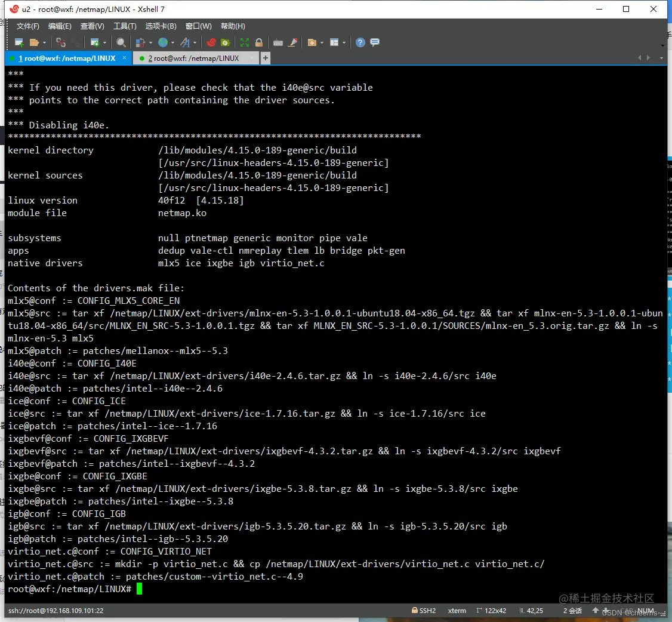Image resolution: width=672 pixels, height=622 pixels.
Task: Click the ssh://root@192.168.109.101:22 status text
Action: point(56,611)
